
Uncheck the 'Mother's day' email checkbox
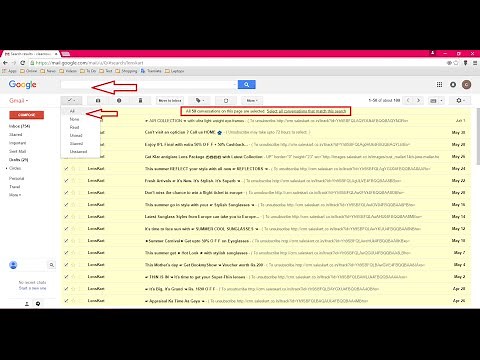click(x=66, y=265)
